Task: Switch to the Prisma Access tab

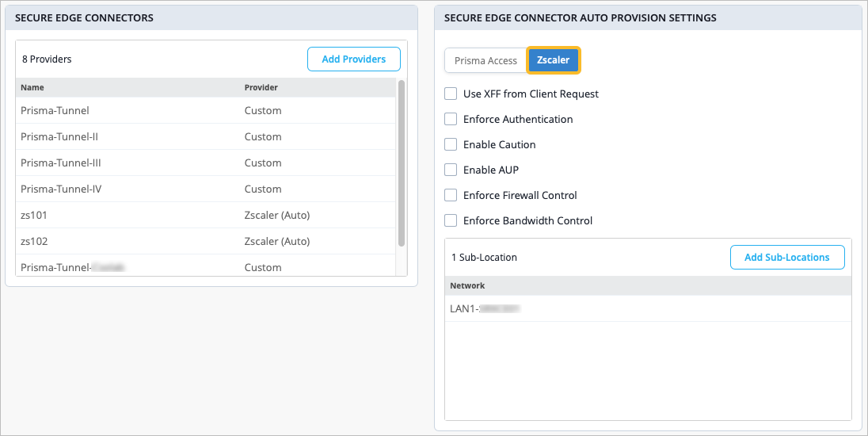Action: (485, 60)
